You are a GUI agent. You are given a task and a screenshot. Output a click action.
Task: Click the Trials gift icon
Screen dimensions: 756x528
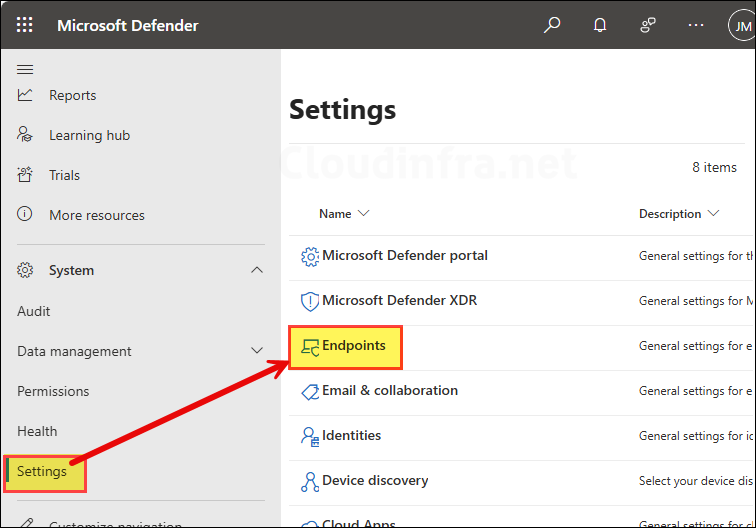(25, 175)
